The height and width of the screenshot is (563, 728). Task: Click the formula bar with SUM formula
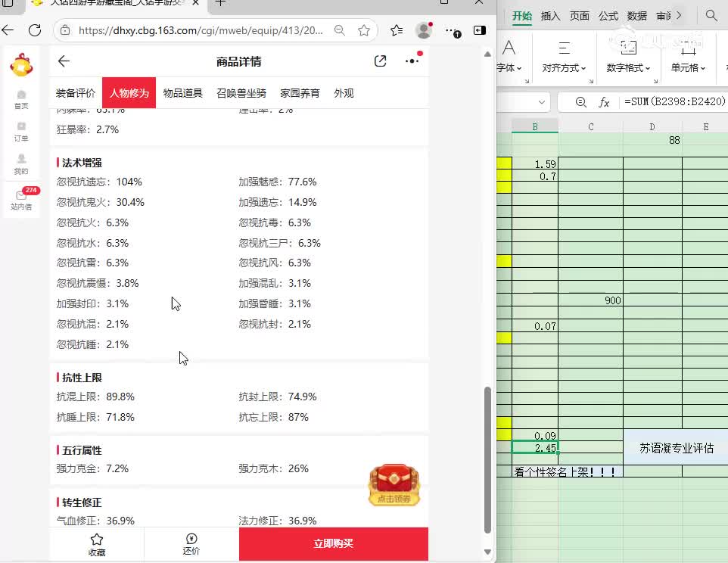point(674,101)
